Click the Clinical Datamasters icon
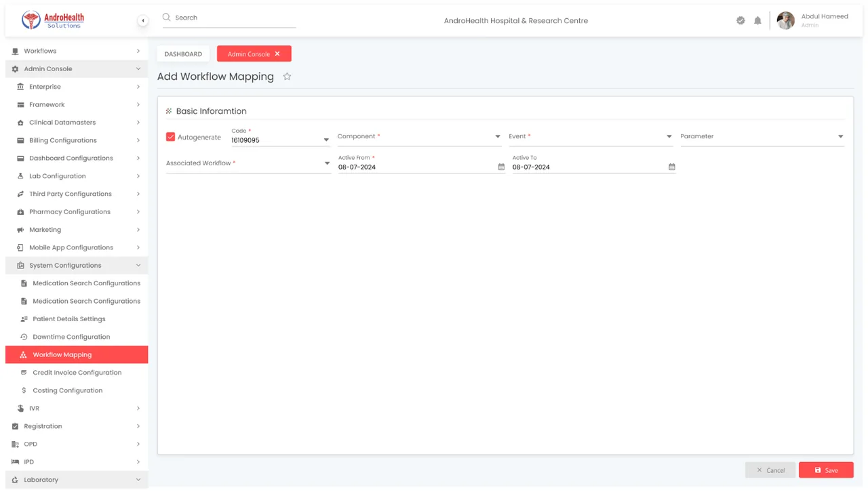This screenshot has height=494, width=868. pos(20,123)
